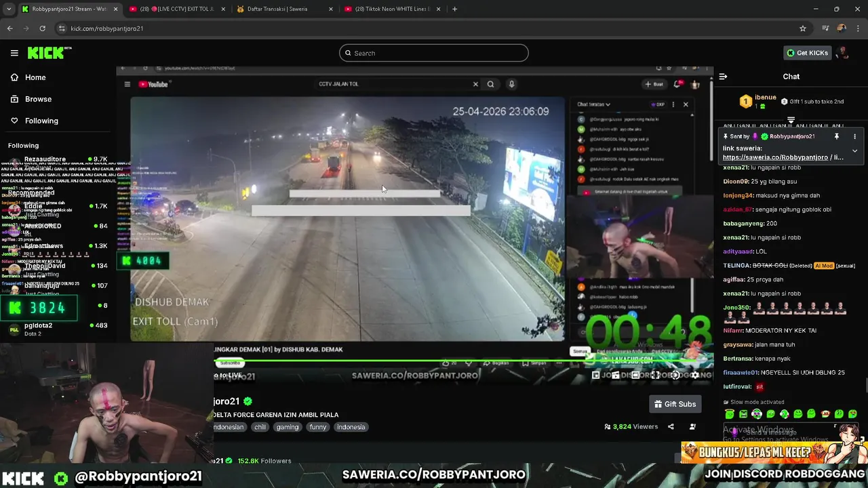Expand the pinned message chevron
Viewport: 868px width, 488px height.
(854, 150)
